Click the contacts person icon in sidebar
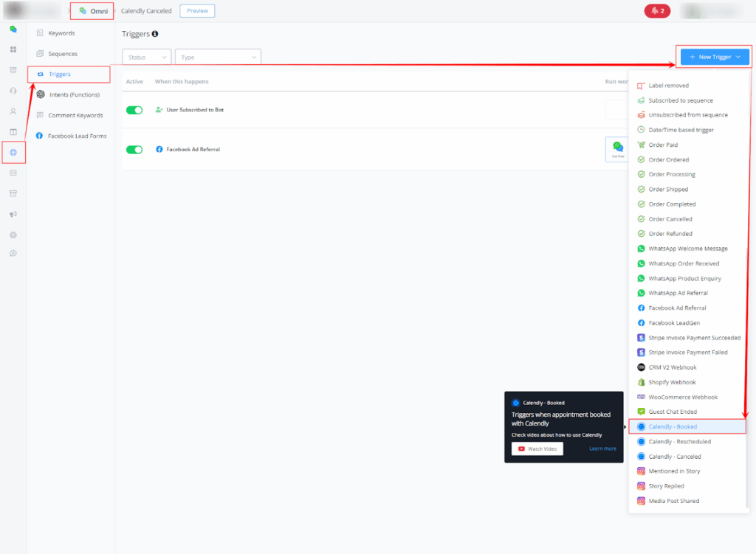Screen dimensions: 756x554 click(x=13, y=111)
